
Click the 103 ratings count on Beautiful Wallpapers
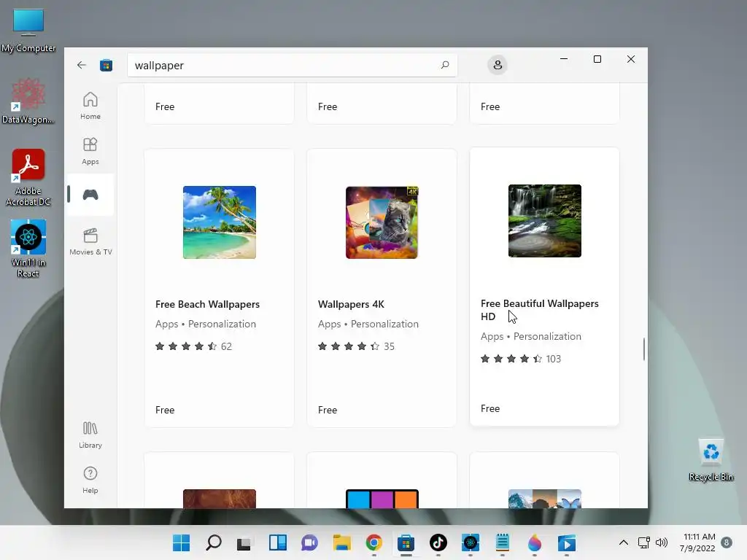[x=553, y=359]
